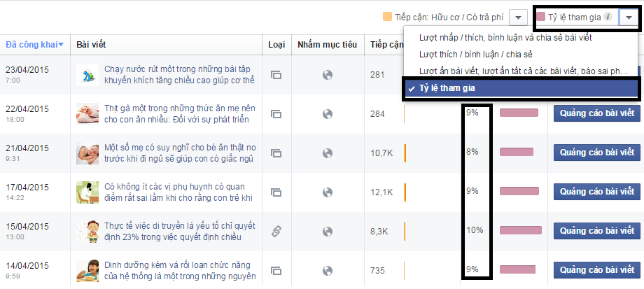644x289 pixels.
Task: Open post link Có không ít các vị phụ huynh
Action: tap(178, 192)
